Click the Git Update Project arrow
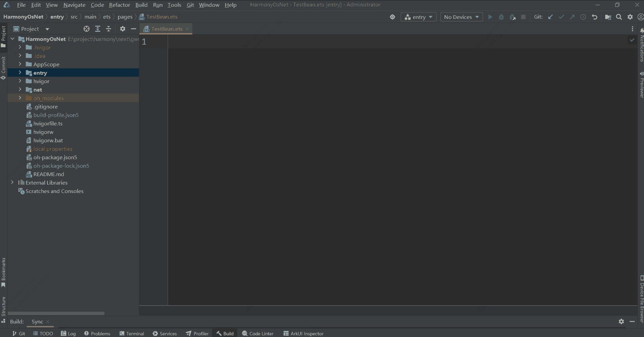This screenshot has height=337, width=644. point(550,17)
